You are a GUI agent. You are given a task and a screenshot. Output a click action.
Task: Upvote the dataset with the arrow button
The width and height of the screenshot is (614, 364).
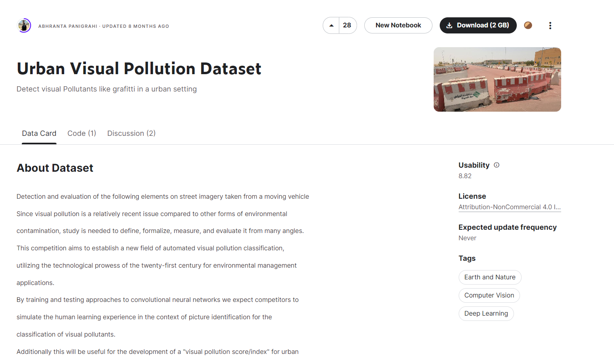click(331, 25)
